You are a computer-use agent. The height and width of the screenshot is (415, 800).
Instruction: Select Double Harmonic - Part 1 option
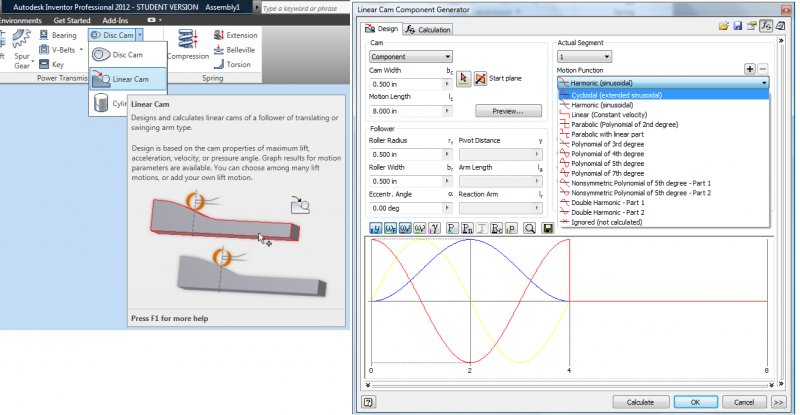pyautogui.click(x=663, y=203)
